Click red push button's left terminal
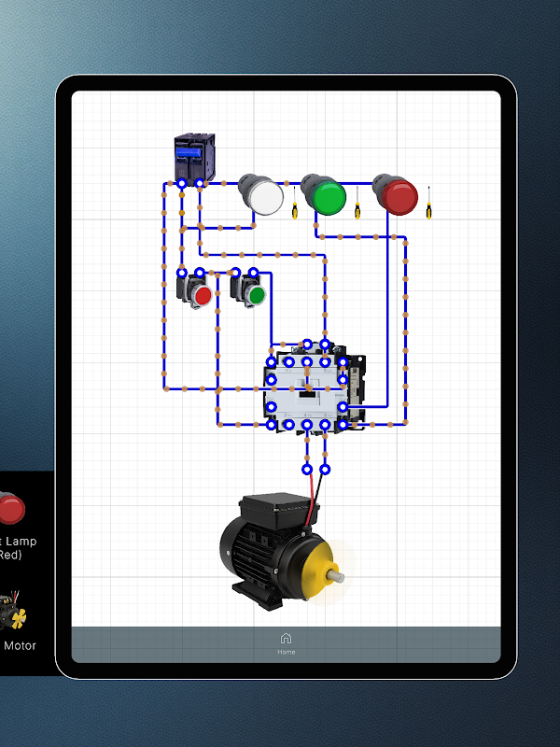This screenshot has width=560, height=747. tap(181, 273)
